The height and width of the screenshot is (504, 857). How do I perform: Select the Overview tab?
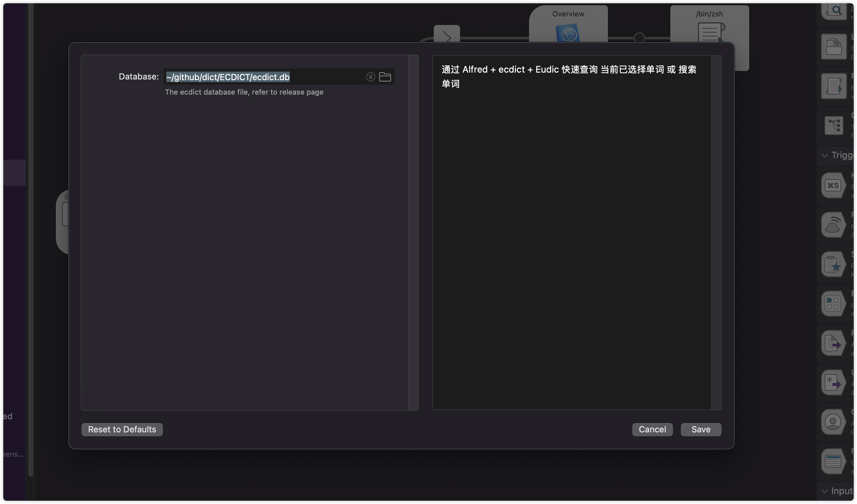(568, 13)
